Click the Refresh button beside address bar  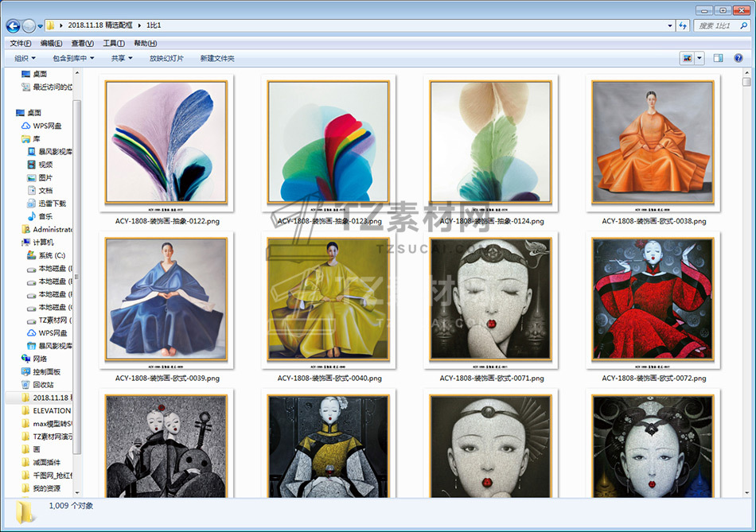(x=682, y=25)
